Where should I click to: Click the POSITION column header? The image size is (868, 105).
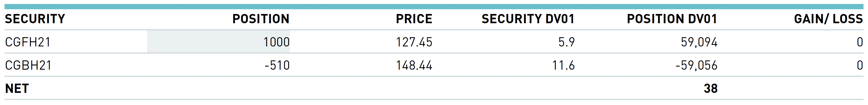pyautogui.click(x=261, y=19)
